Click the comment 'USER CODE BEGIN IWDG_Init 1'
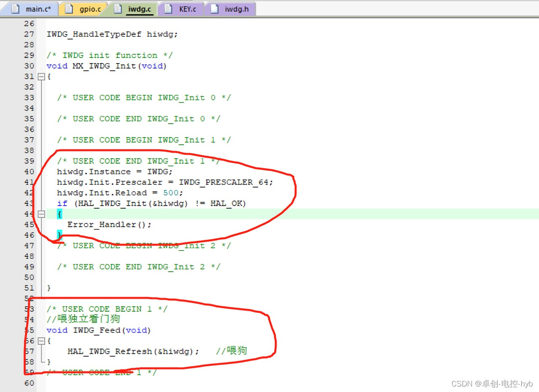 click(x=144, y=140)
